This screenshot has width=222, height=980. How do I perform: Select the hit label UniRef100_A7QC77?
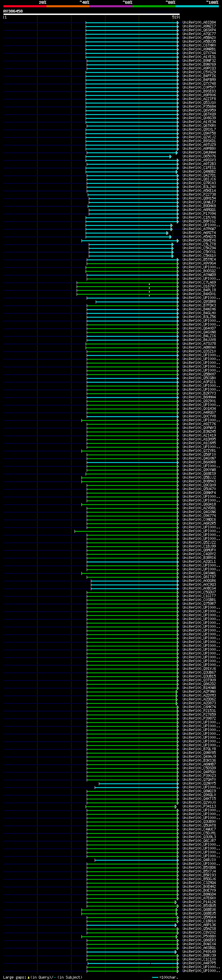199,34
